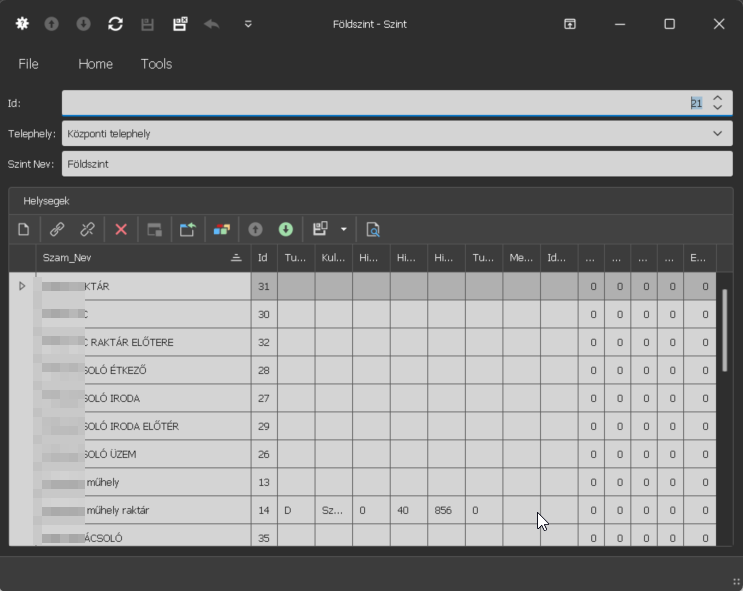Click the E... column header
The height and width of the screenshot is (591, 743).
coord(699,258)
